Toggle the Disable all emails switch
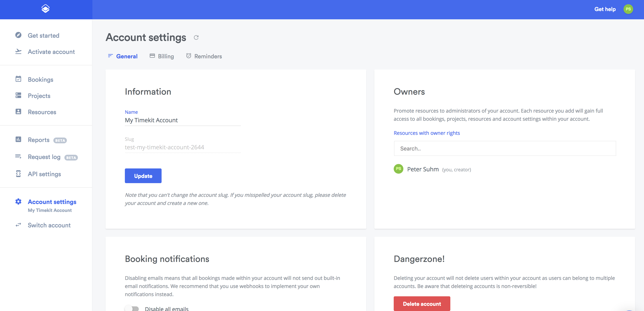Viewport: 644px width, 311px height. tap(132, 308)
